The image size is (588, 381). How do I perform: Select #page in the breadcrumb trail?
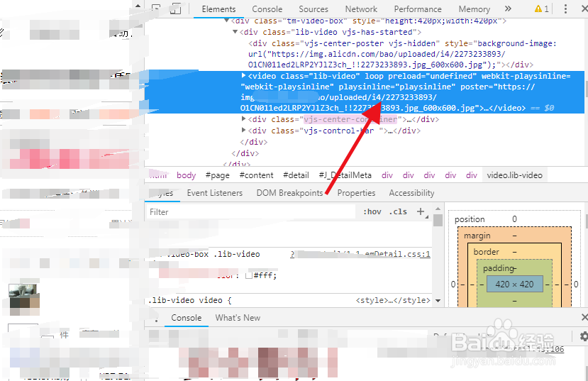[218, 175]
